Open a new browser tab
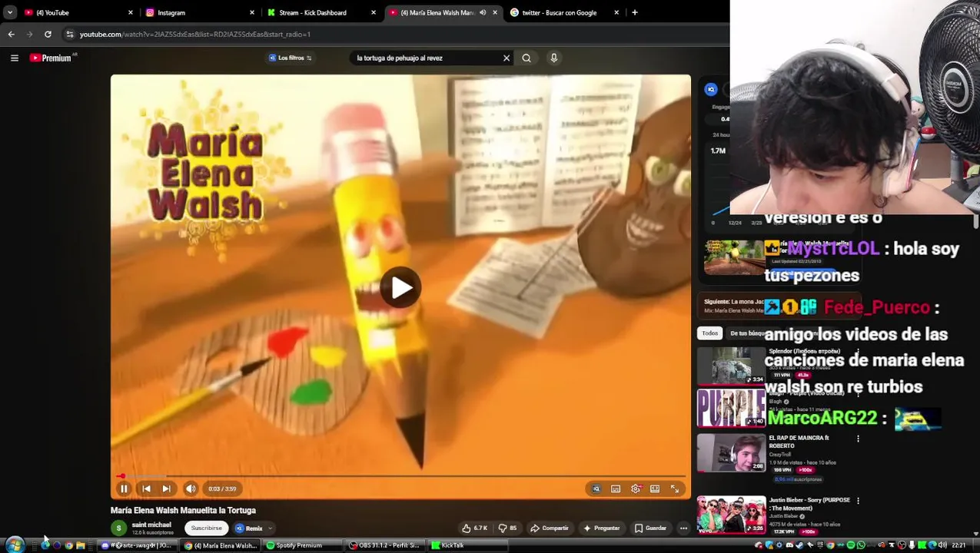The width and height of the screenshot is (980, 553). coord(635,12)
